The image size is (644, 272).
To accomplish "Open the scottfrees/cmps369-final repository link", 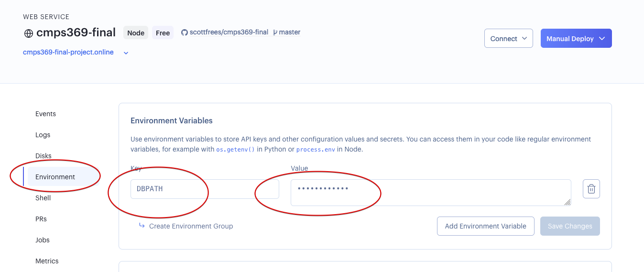I will [229, 33].
